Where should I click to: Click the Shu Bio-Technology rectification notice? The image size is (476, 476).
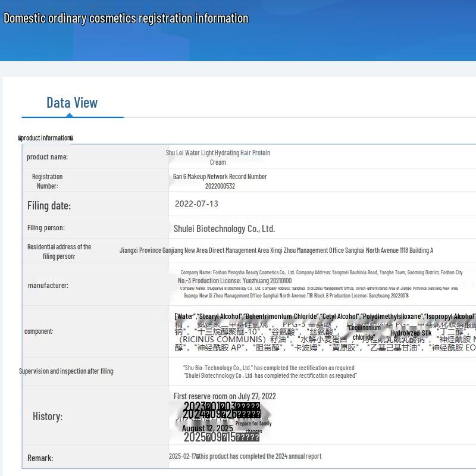[x=268, y=368]
